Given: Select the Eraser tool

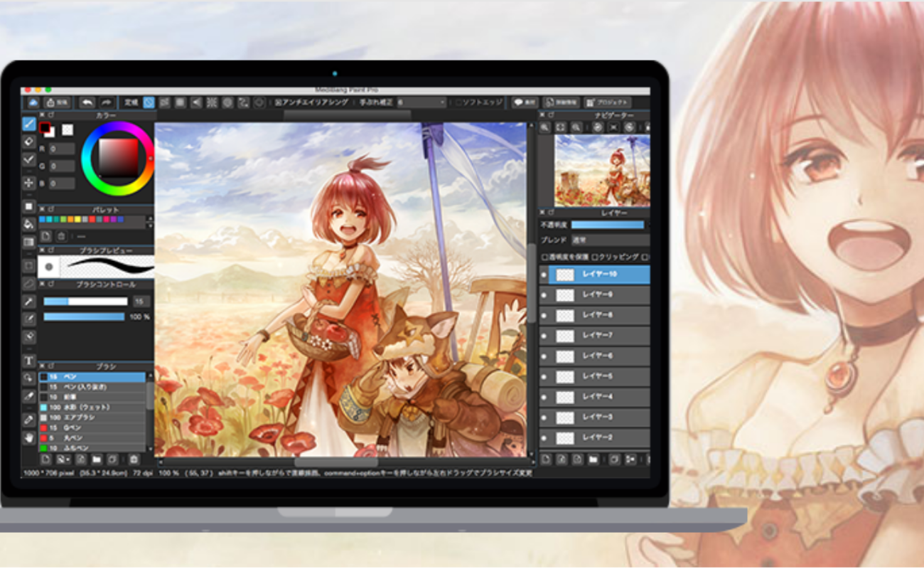Looking at the screenshot, I should 29,142.
